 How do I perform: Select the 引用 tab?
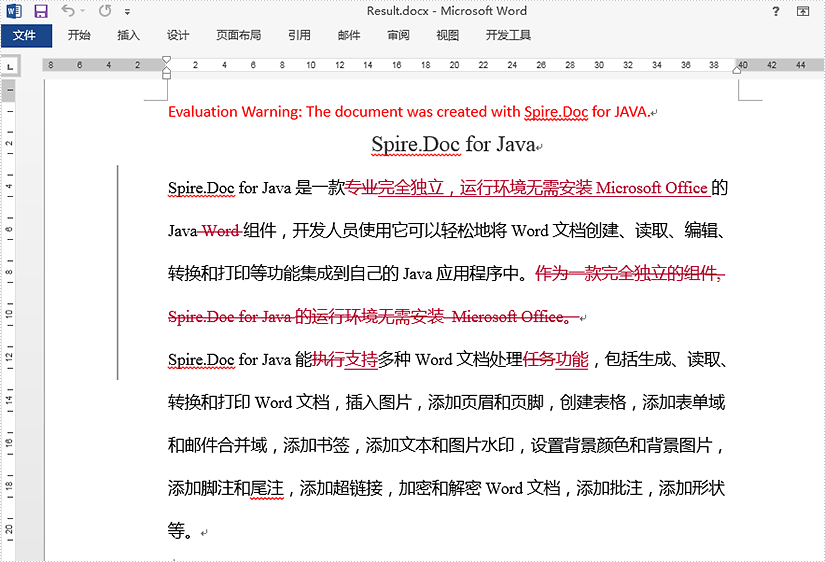299,35
